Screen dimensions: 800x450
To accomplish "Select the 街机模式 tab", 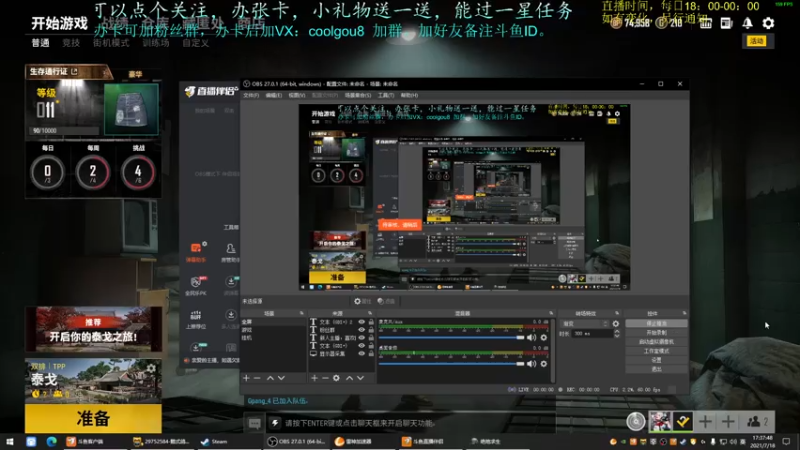I will click(x=111, y=43).
